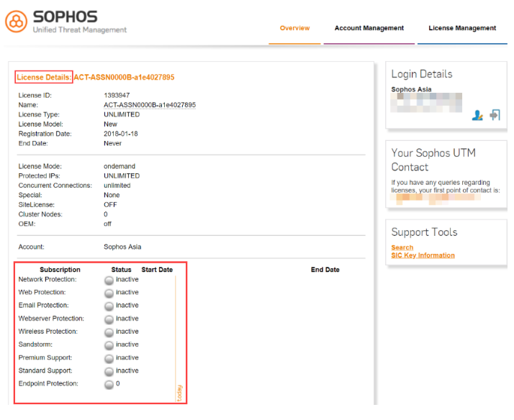Switch to Account Management tab

coord(369,28)
